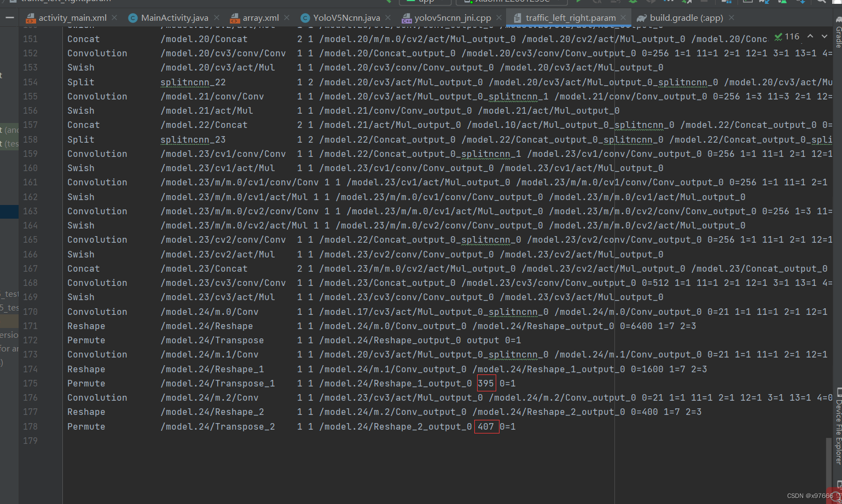Click the word Permute on line 172
Image resolution: width=842 pixels, height=504 pixels.
pyautogui.click(x=86, y=340)
